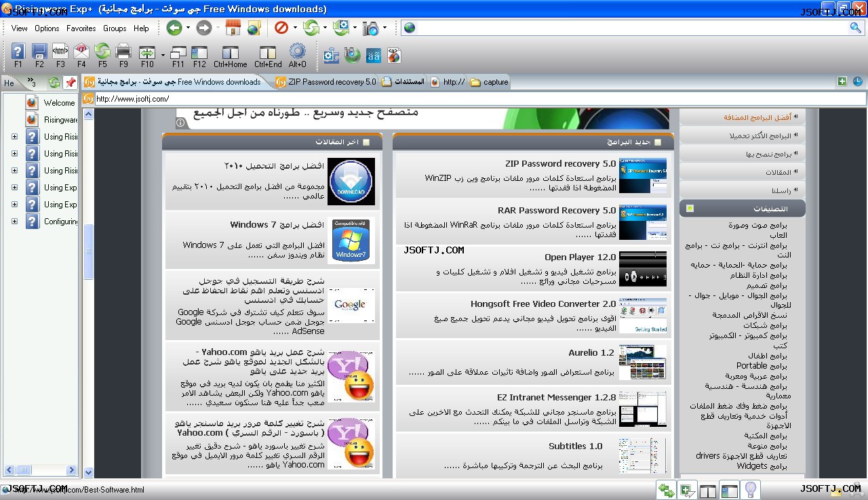Click the green Back arrow button
The image size is (868, 500).
[x=174, y=28]
